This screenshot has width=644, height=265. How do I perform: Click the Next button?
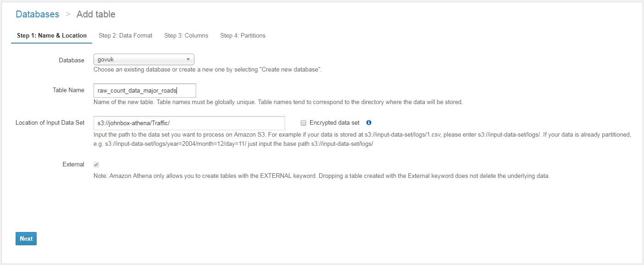(x=26, y=238)
